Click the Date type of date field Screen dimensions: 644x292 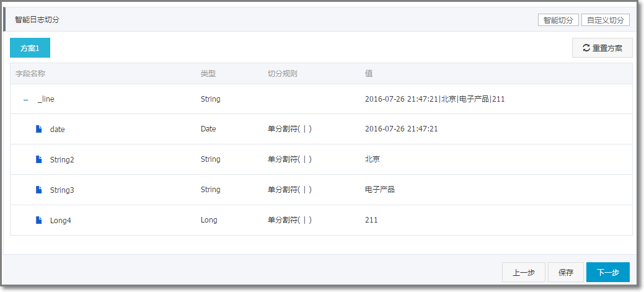(208, 129)
